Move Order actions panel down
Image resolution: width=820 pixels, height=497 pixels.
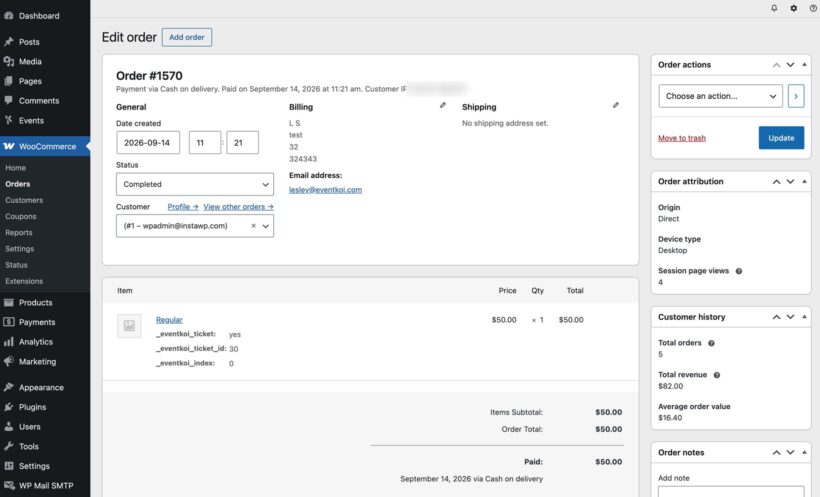pyautogui.click(x=790, y=65)
